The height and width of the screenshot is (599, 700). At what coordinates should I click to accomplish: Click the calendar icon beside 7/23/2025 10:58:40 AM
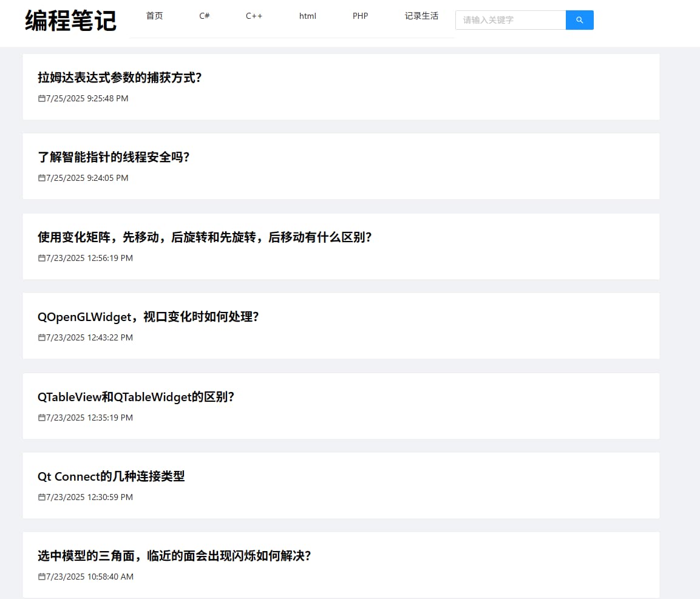41,576
